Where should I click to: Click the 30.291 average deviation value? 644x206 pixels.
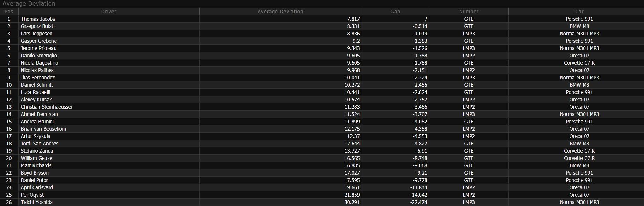[x=352, y=202]
